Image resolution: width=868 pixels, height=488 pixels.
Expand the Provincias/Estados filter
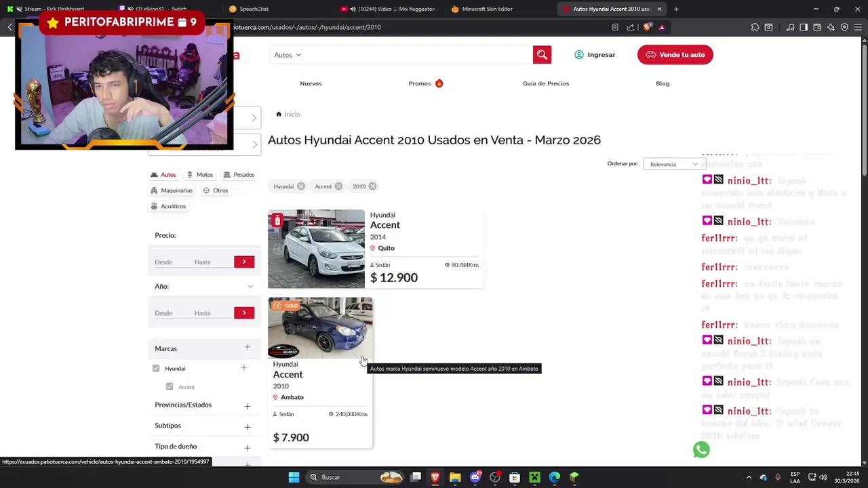(248, 406)
